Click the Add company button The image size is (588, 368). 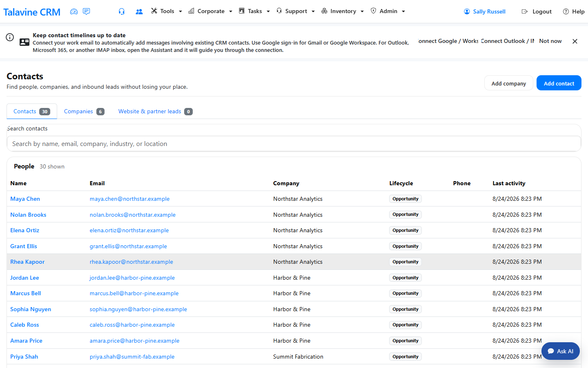[509, 83]
